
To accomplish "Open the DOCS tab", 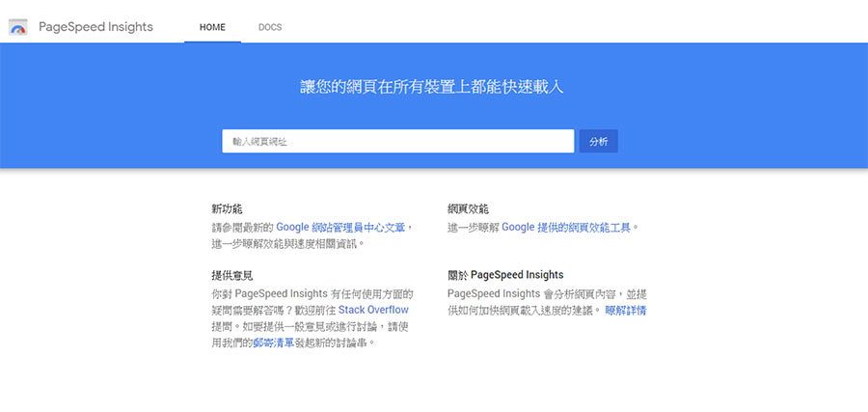I will pos(270,27).
